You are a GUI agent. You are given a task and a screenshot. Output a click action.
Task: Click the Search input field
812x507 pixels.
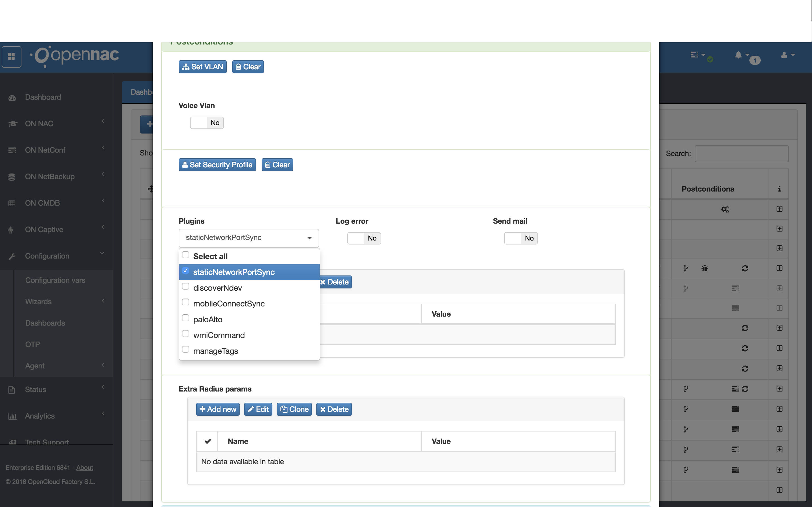[742, 154]
